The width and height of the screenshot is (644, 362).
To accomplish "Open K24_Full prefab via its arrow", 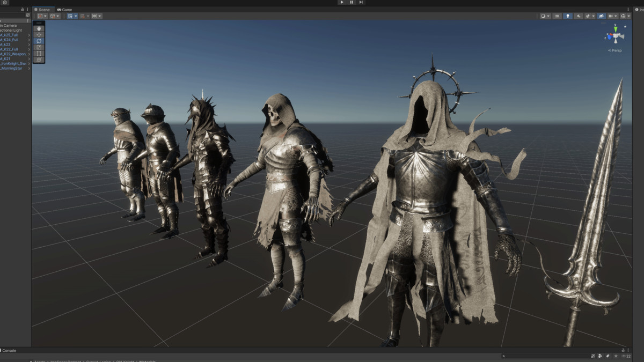I will click(x=29, y=40).
